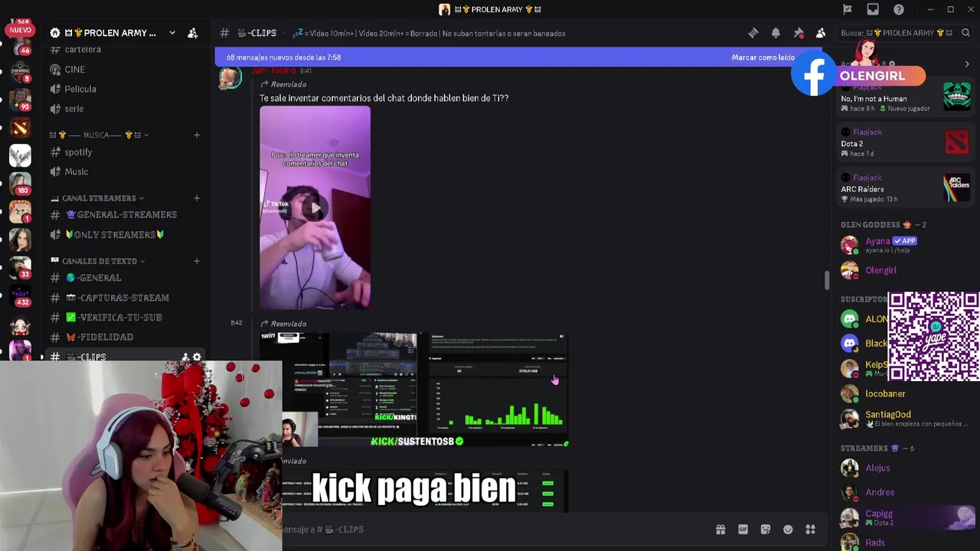Viewport: 980px width, 551px height.
Task: Click the CLIPS channel settings gear
Action: pos(197,357)
